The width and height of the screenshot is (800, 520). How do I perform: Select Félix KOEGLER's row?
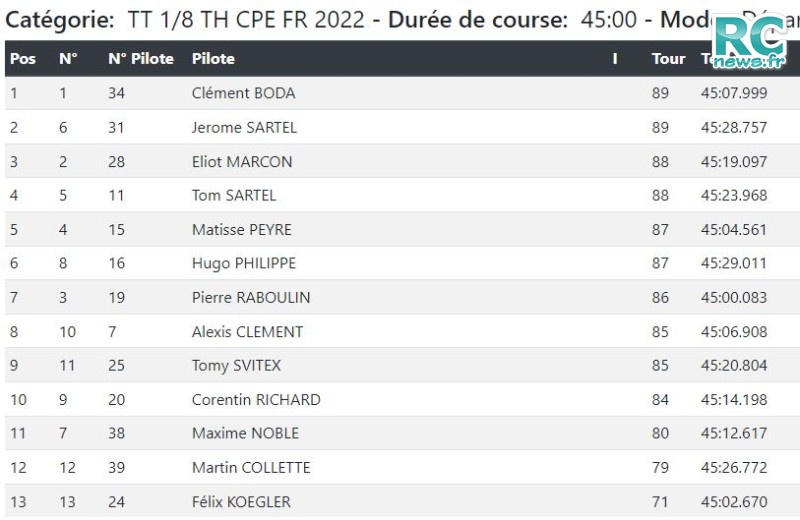(403, 502)
